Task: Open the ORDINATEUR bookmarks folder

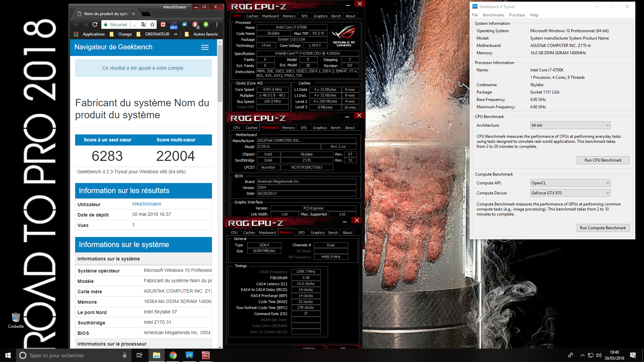Action: 153,34
